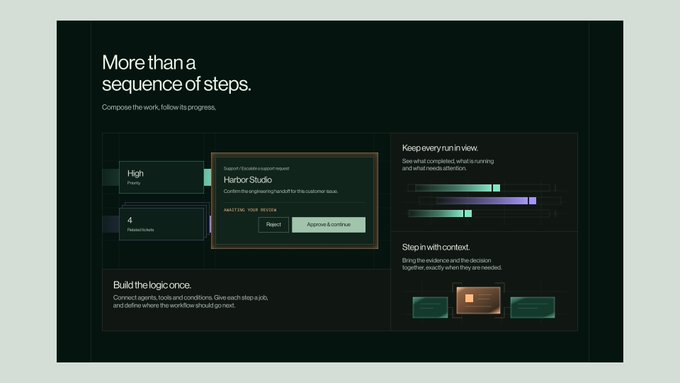Click the 'Confirm the engineering handoff' description
The height and width of the screenshot is (383, 680).
(x=281, y=191)
